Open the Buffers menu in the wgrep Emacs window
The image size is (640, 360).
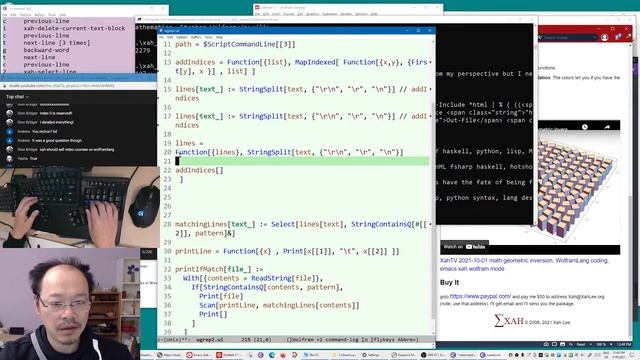[x=196, y=37]
